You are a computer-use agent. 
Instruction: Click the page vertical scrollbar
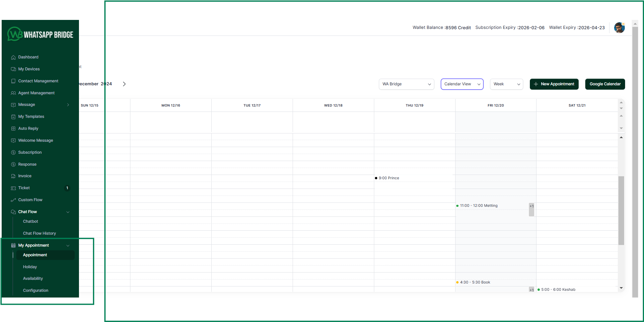(x=635, y=162)
